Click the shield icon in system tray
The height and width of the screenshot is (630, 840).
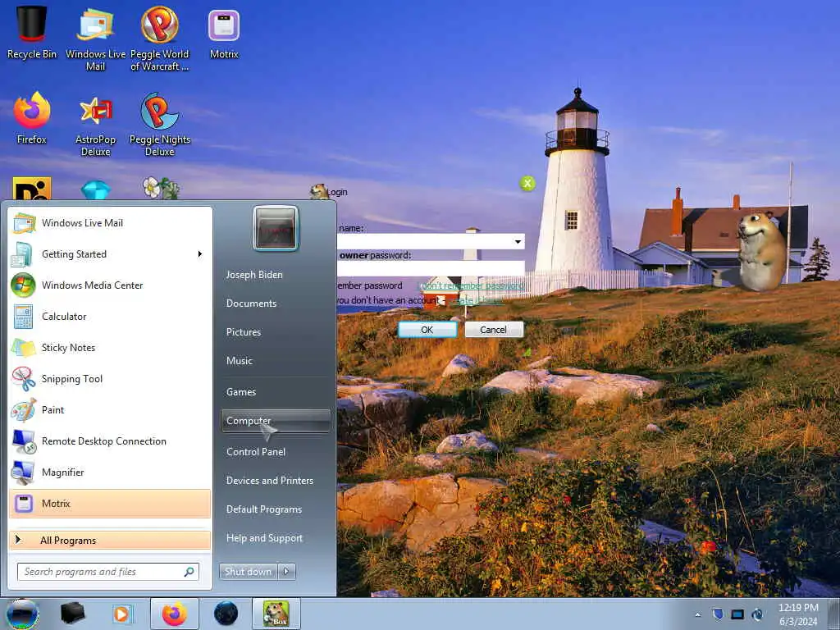tap(718, 614)
